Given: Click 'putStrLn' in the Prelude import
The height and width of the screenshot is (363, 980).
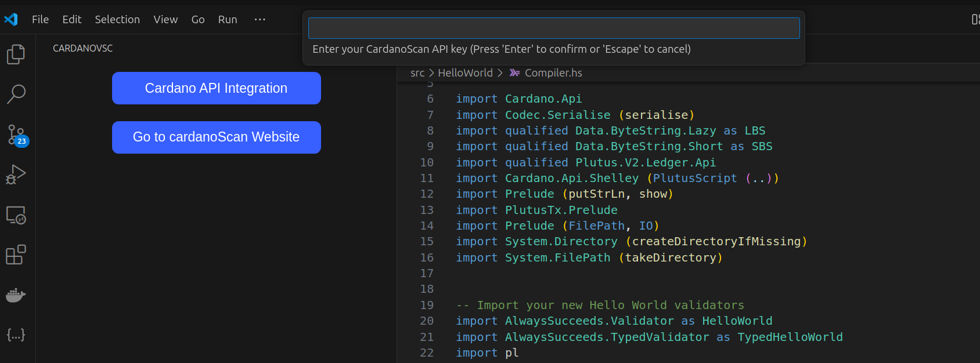Looking at the screenshot, I should [597, 194].
